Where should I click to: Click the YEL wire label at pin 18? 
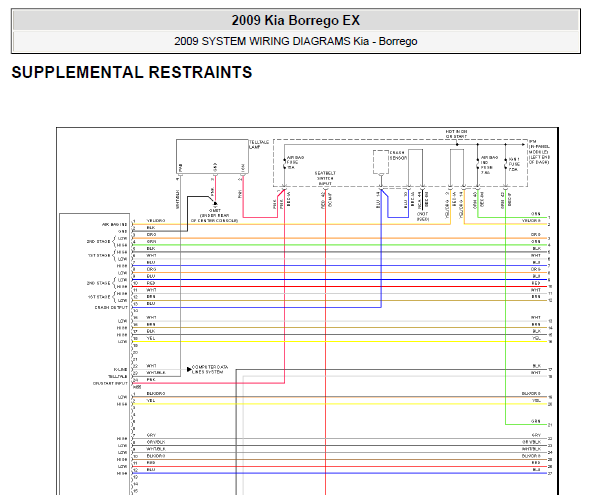pos(151,338)
